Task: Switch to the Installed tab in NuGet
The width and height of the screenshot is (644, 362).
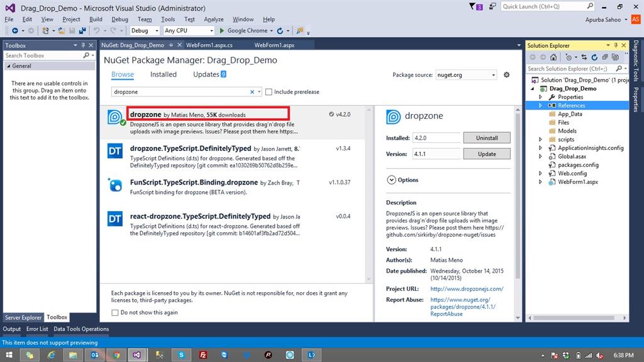Action: tap(164, 74)
